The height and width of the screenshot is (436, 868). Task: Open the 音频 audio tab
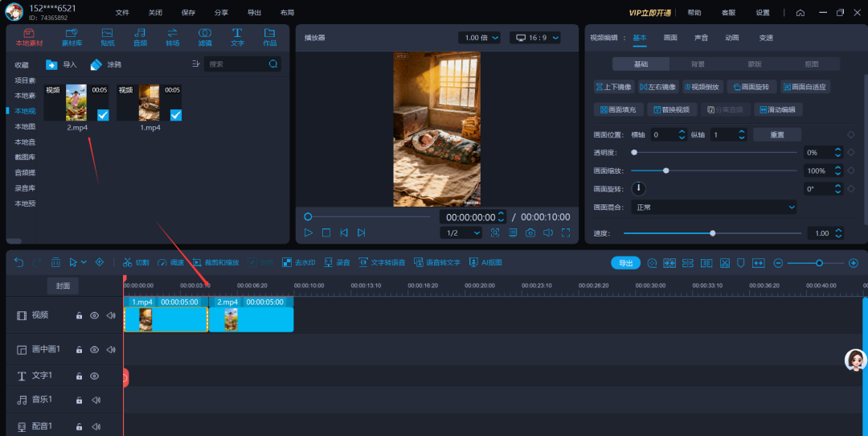[140, 38]
